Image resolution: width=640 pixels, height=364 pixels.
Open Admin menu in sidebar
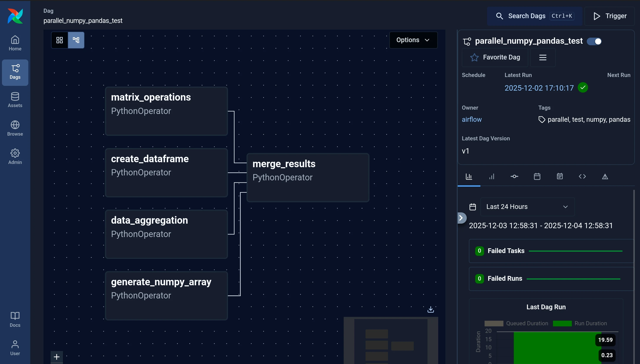pyautogui.click(x=15, y=157)
